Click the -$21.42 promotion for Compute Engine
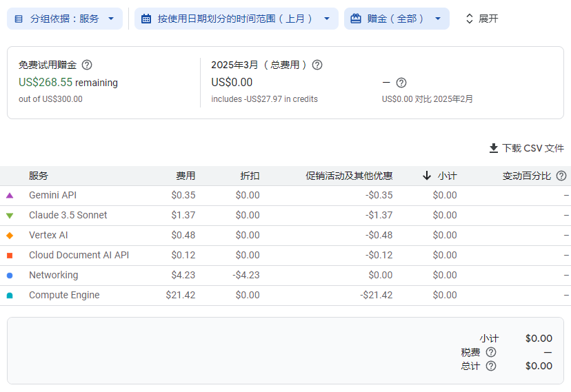 376,296
